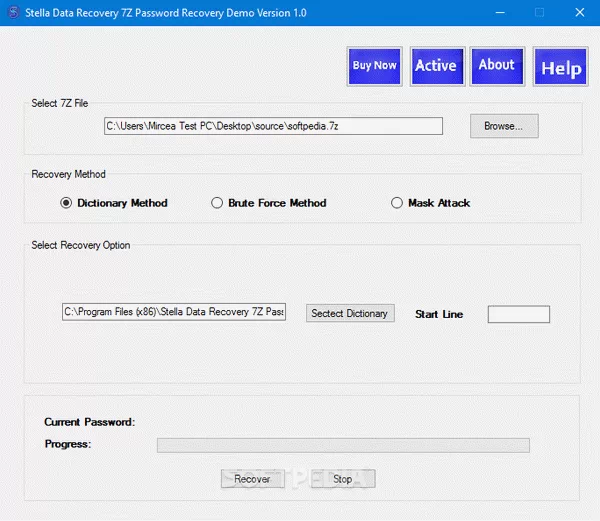Click the Current Password label

pyautogui.click(x=90, y=422)
